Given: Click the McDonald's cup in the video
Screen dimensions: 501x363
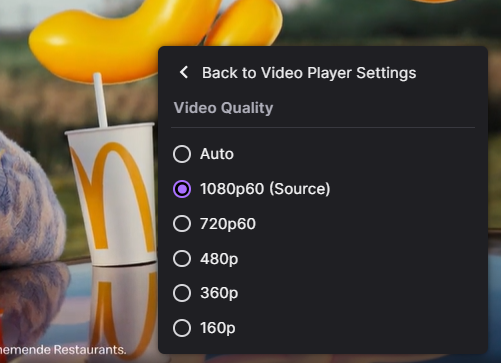Looking at the screenshot, I should pos(111,194).
